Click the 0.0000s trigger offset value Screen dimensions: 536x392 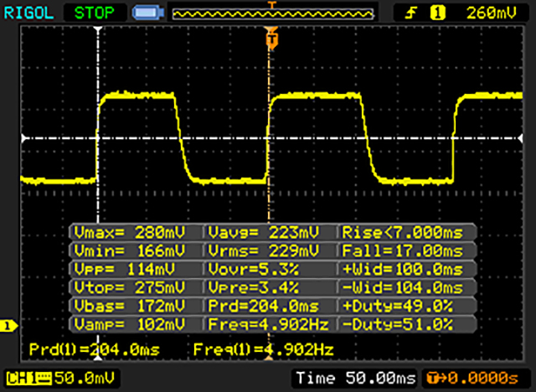tap(484, 379)
